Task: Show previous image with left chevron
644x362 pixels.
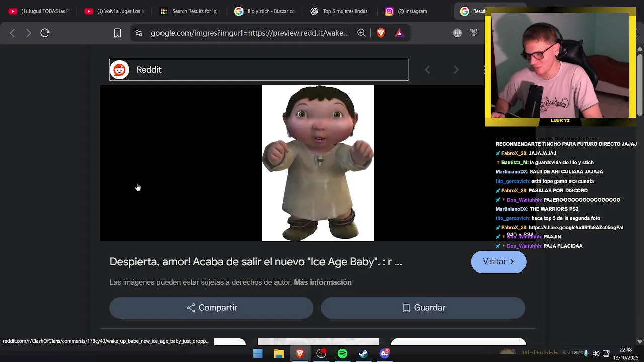Action: (427, 70)
